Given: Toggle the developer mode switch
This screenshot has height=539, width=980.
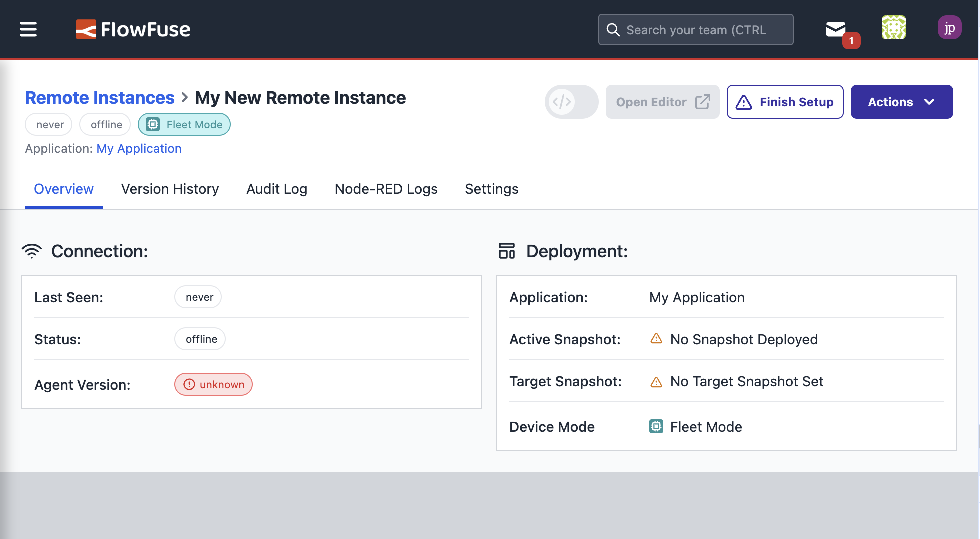Looking at the screenshot, I should 571,102.
